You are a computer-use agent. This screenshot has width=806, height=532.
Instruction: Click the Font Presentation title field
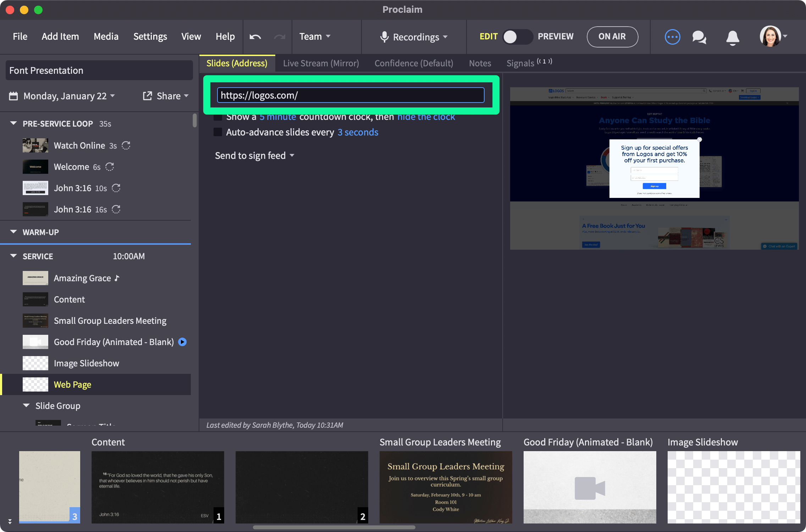(x=99, y=70)
